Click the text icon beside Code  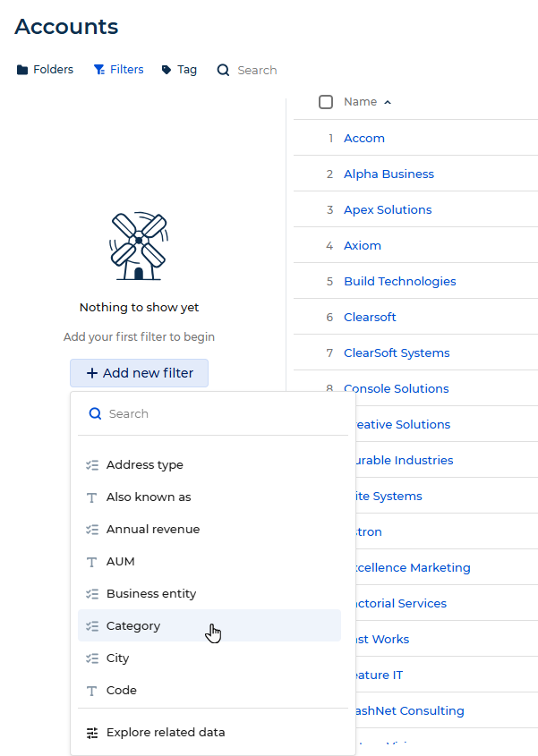(x=91, y=691)
